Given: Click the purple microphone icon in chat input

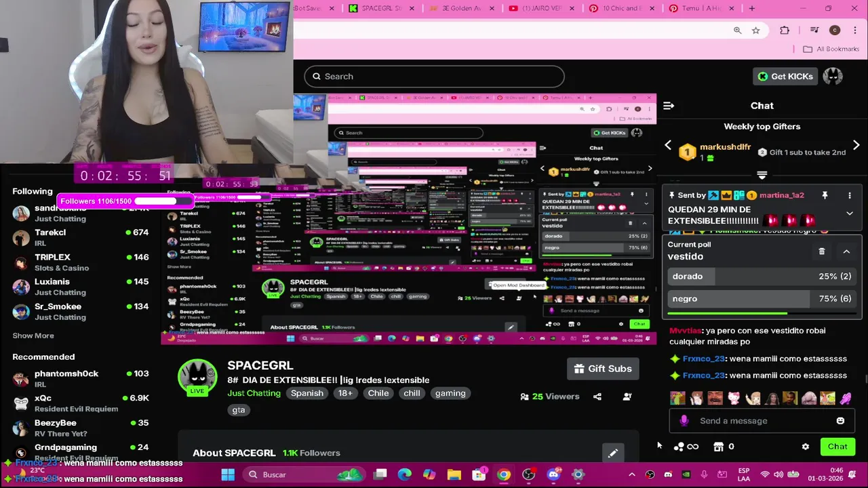Looking at the screenshot, I should [x=684, y=421].
